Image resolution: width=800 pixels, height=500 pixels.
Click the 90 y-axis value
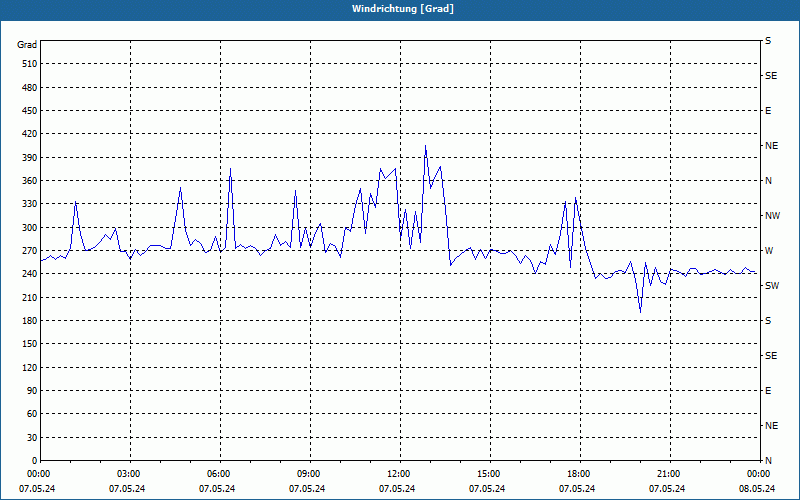pos(32,391)
